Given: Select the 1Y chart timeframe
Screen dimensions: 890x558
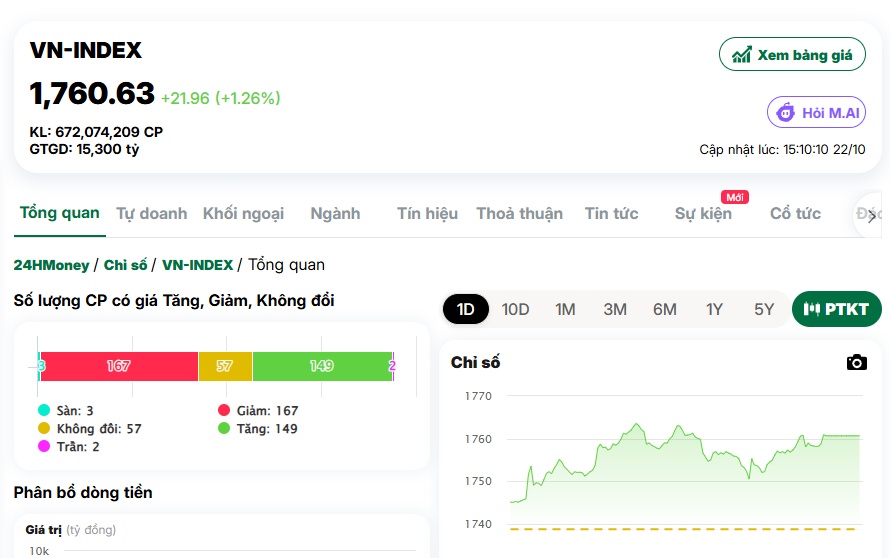Looking at the screenshot, I should (714, 309).
